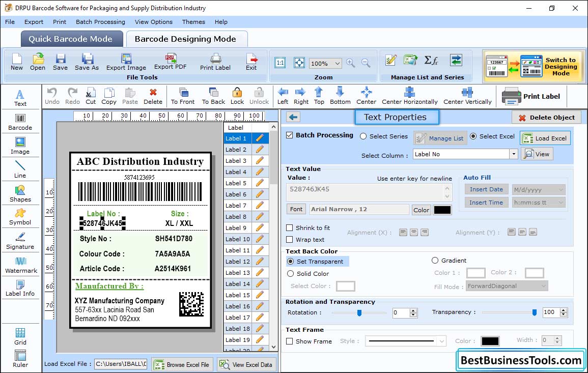The width and height of the screenshot is (588, 373).
Task: Open the frame Style dropdown
Action: pos(442,341)
